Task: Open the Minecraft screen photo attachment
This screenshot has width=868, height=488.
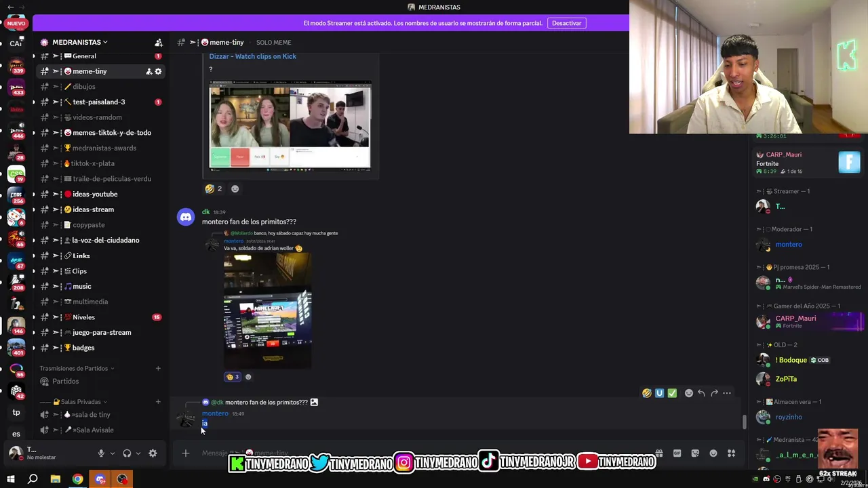Action: pos(268,310)
